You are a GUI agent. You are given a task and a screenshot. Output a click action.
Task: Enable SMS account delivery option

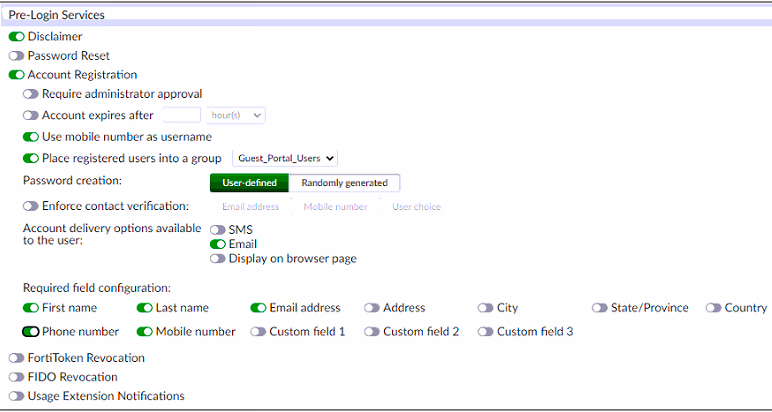click(x=218, y=230)
